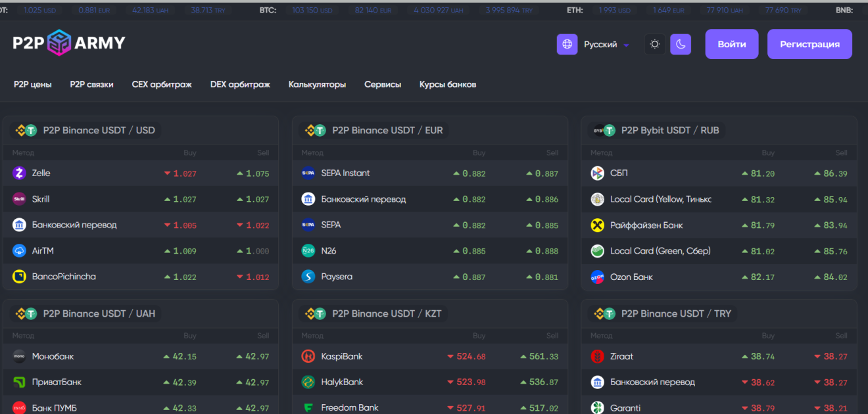Open the P2P цены menu
The image size is (868, 414).
tap(33, 84)
